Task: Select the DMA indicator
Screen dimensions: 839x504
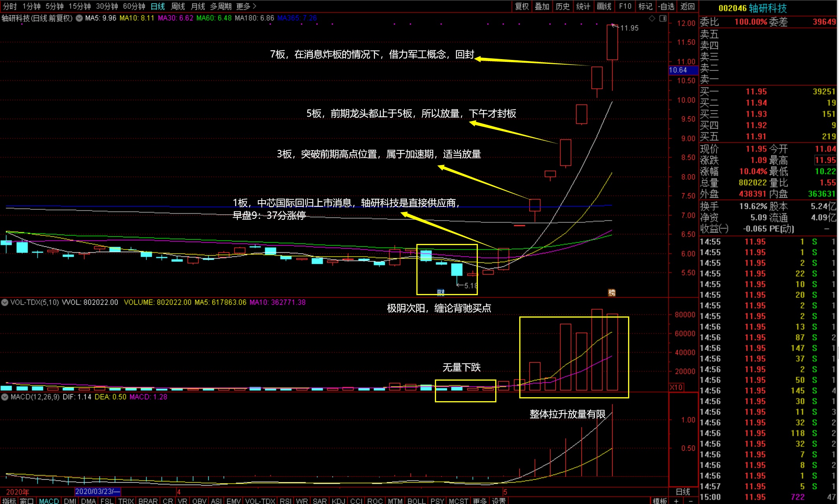Action: pos(88,501)
